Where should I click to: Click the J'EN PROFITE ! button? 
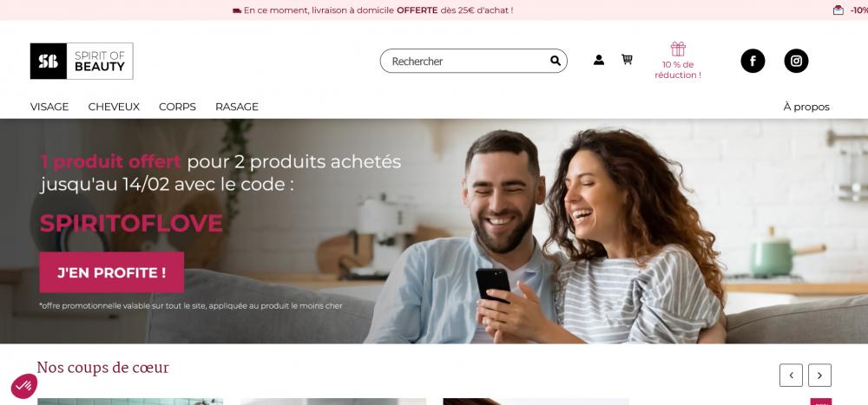111,272
